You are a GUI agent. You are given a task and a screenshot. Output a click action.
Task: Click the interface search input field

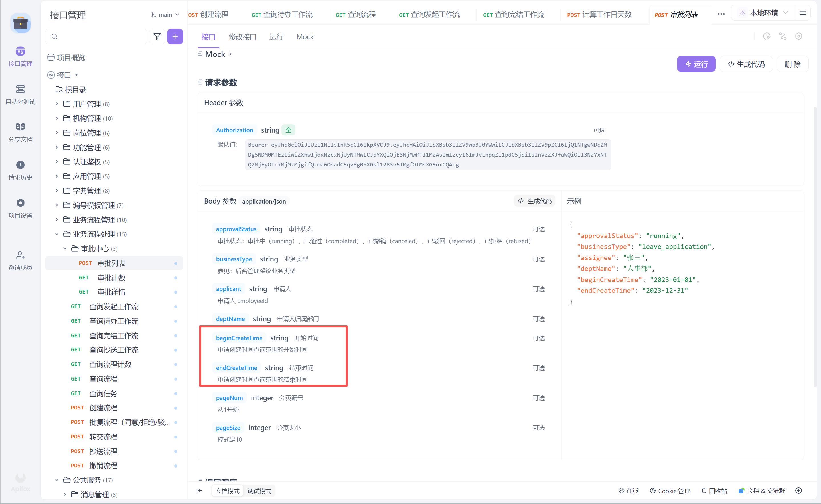[100, 37]
